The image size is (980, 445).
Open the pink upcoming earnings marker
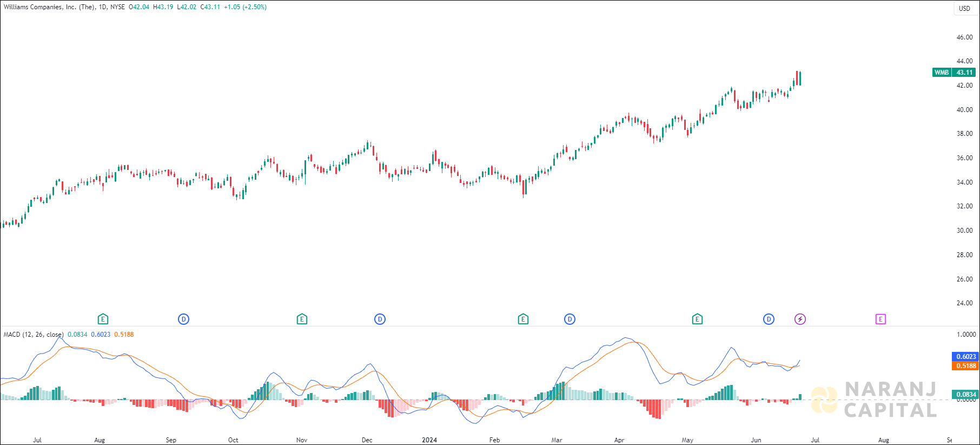click(x=880, y=319)
